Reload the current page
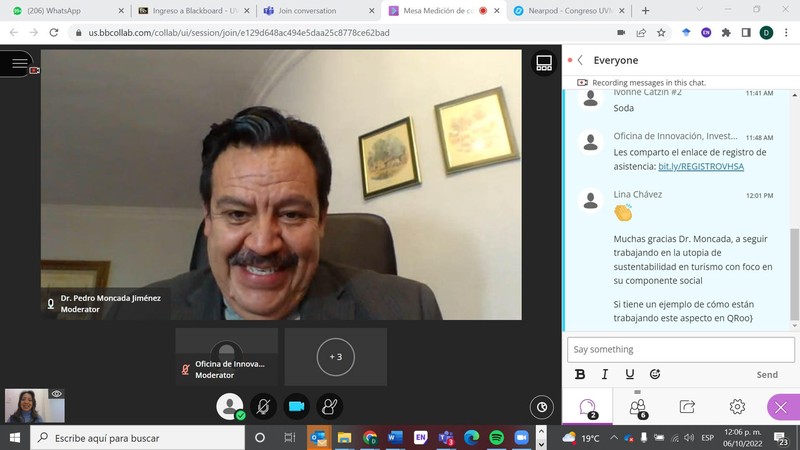This screenshot has width=800, height=450. tap(54, 33)
